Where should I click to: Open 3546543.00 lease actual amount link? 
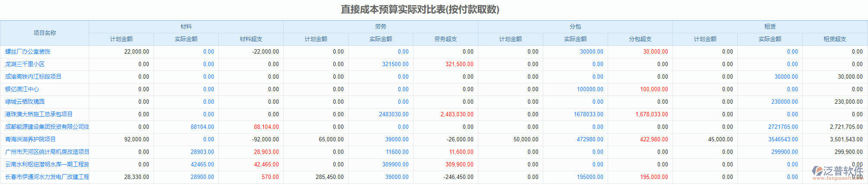[783, 139]
